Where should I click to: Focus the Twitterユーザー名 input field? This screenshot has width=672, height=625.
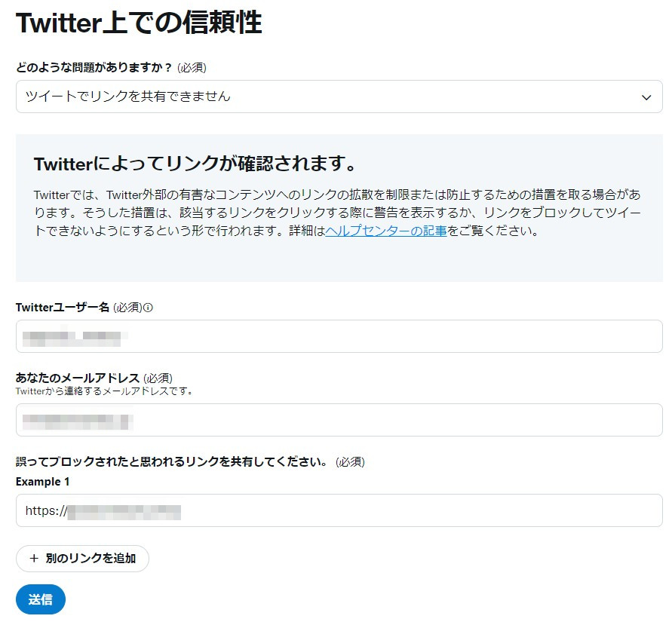click(x=339, y=336)
